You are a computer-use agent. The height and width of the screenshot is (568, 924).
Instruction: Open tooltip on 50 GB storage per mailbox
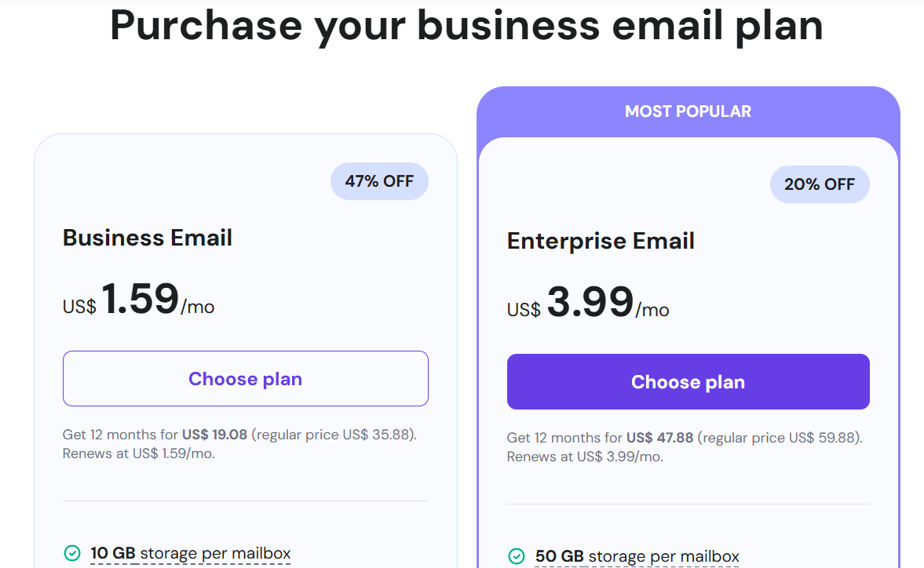[x=637, y=556]
